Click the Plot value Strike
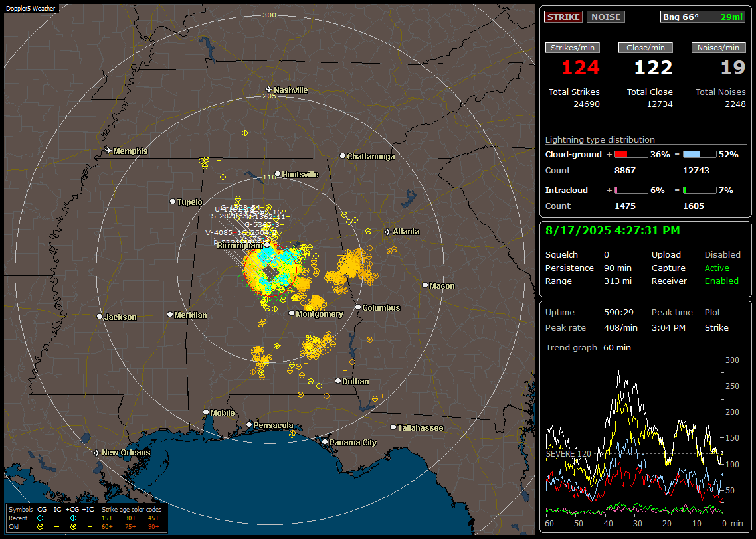This screenshot has height=539, width=756. [x=716, y=327]
